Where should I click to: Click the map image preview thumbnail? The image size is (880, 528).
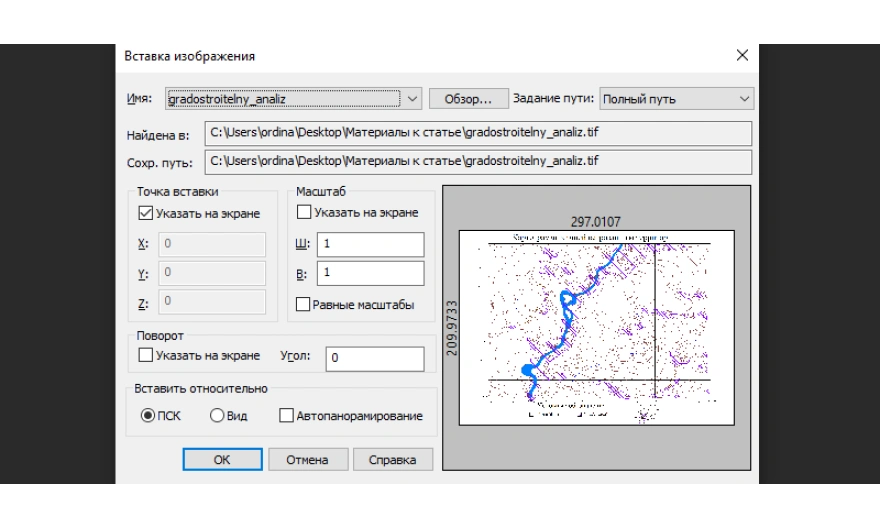(x=596, y=326)
